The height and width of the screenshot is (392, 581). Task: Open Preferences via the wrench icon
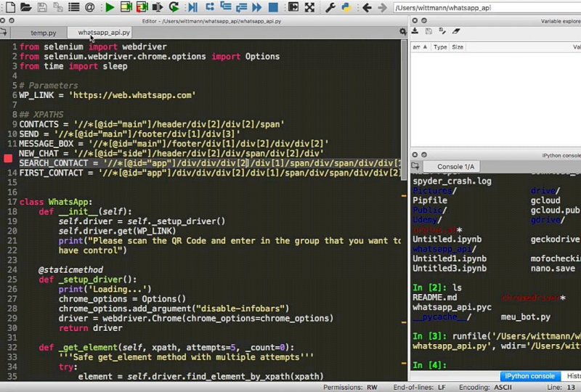[330, 7]
